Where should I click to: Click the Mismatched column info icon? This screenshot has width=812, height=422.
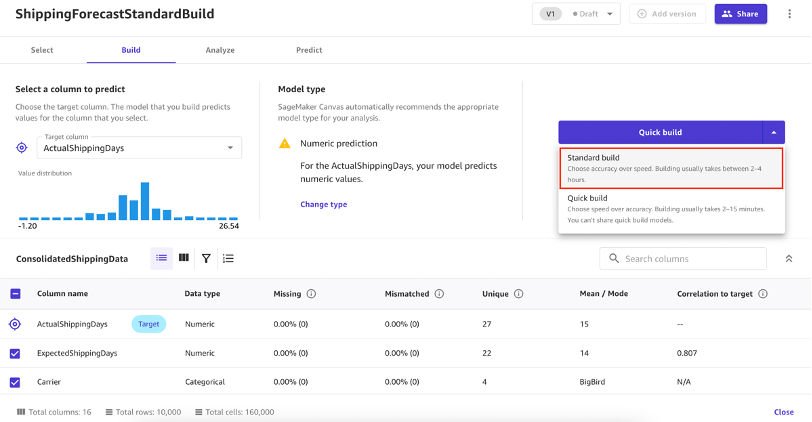click(438, 294)
